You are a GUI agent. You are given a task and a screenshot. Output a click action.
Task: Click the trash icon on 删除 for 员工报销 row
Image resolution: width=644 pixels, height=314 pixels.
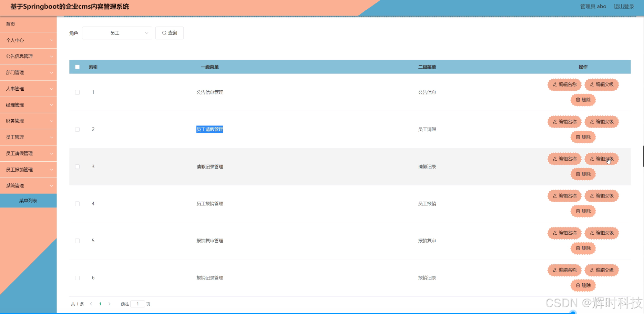click(x=577, y=211)
